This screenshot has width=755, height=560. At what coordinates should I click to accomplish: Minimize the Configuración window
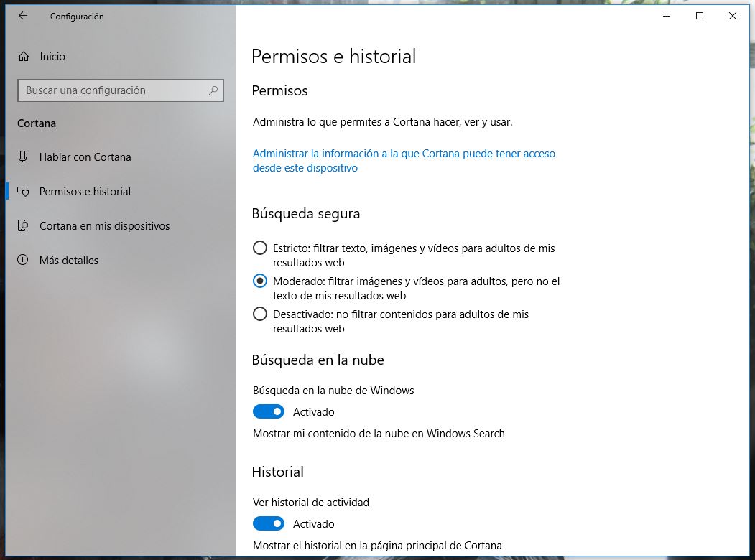[666, 16]
